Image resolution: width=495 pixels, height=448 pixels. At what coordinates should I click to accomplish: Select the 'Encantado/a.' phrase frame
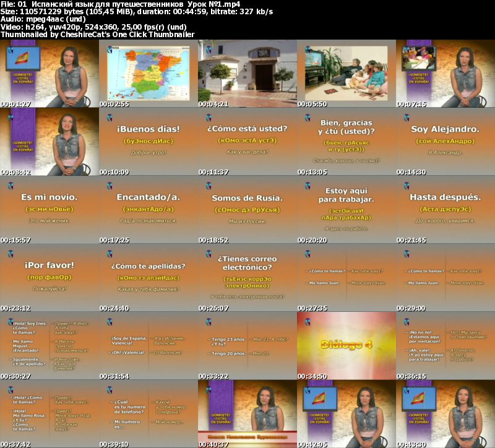click(148, 210)
